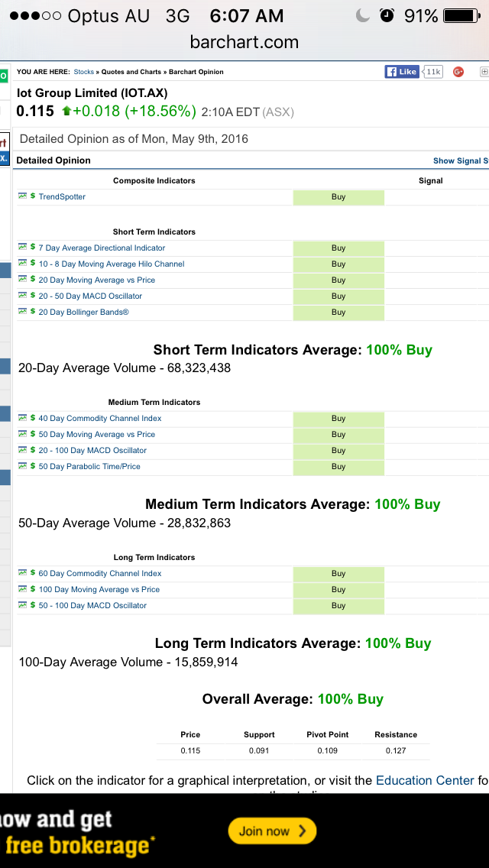Select Iot Group Limited (IOT.AX) heading
The height and width of the screenshot is (868, 489).
(92, 93)
